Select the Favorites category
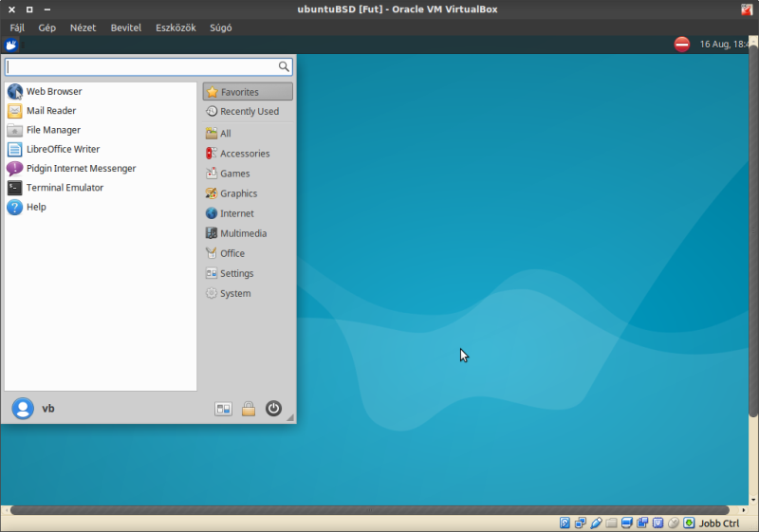The image size is (759, 532). tap(248, 92)
